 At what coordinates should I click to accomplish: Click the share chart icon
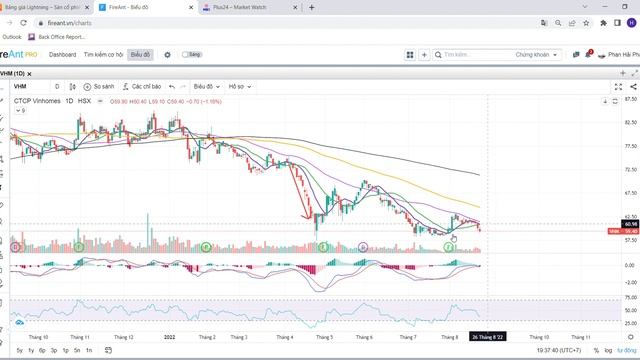click(x=633, y=87)
